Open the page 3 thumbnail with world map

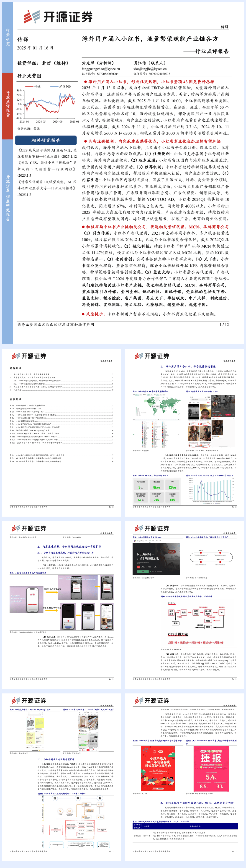tap(184, 432)
